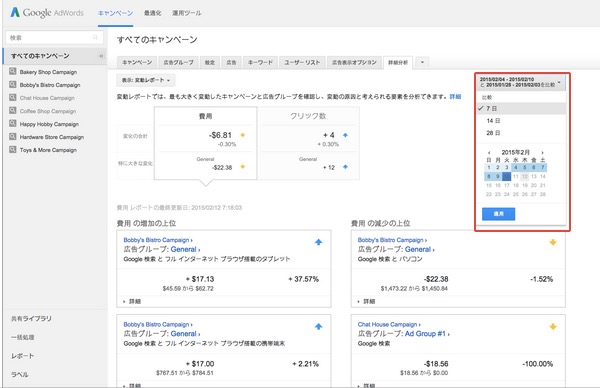
Task: Open Bobby's Bistro Campaign link on -$22.38 card
Action: (x=390, y=240)
